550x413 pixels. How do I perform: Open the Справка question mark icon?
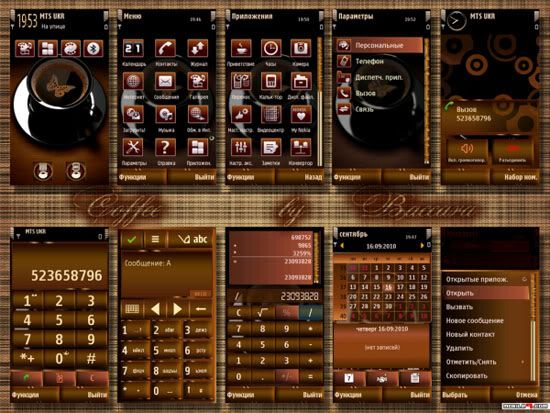[x=165, y=147]
